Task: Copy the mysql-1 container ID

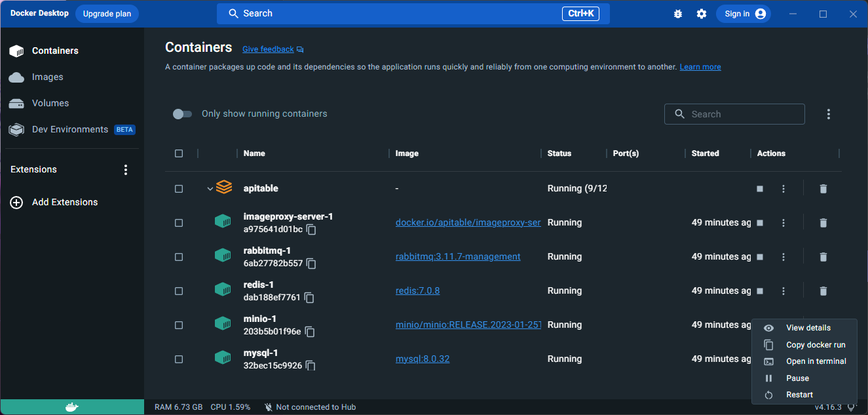Action: point(311,366)
